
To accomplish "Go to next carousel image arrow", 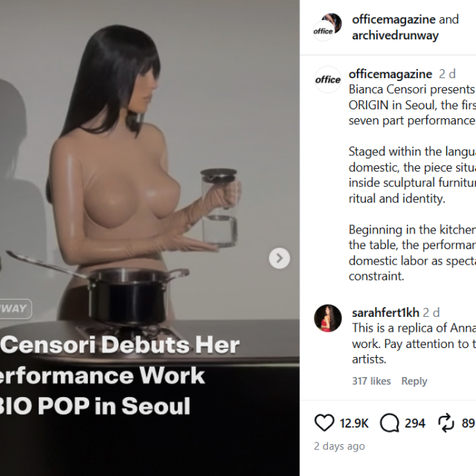I will coord(280,258).
